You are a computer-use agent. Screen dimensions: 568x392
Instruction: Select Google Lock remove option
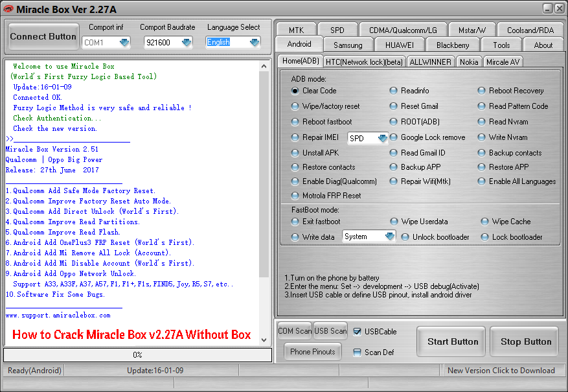pos(393,137)
